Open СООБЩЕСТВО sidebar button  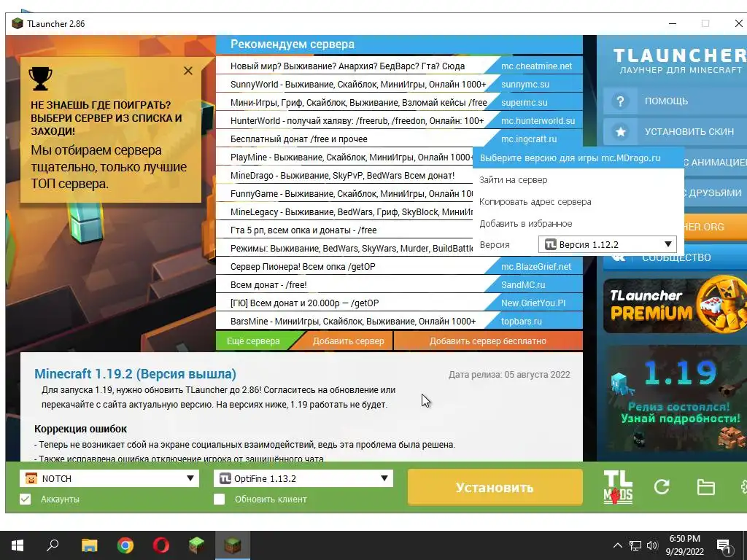(x=675, y=257)
